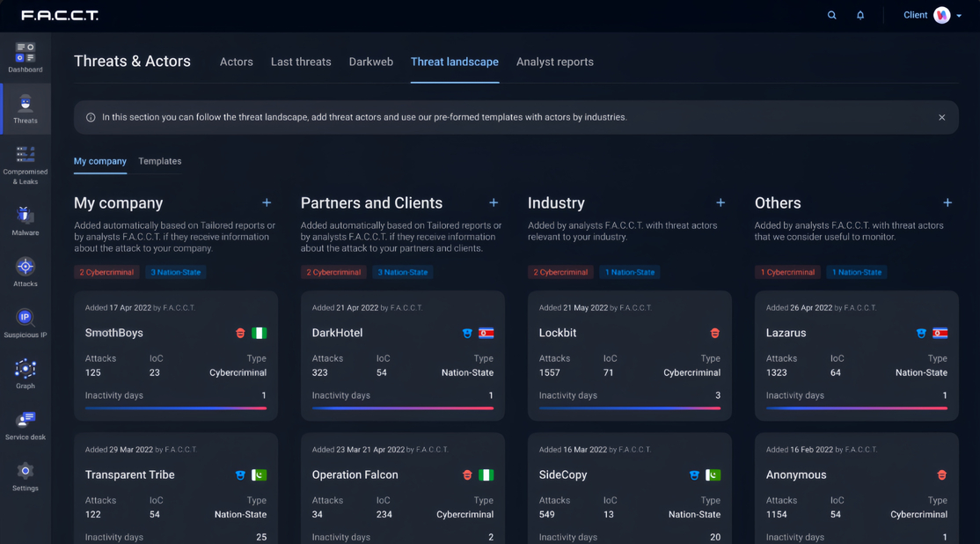Open notifications bell icon
This screenshot has width=980, height=544.
click(x=860, y=15)
